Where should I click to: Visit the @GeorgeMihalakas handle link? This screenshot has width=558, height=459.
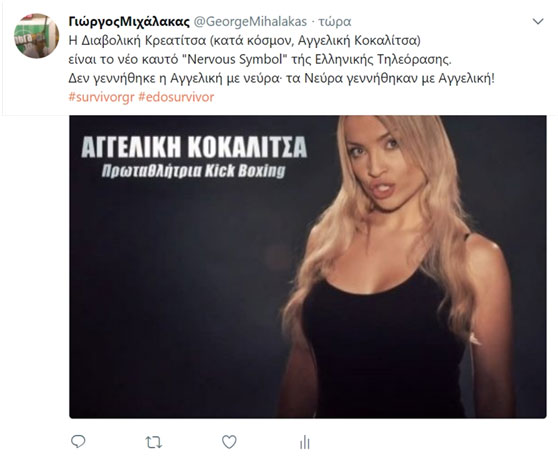point(250,22)
